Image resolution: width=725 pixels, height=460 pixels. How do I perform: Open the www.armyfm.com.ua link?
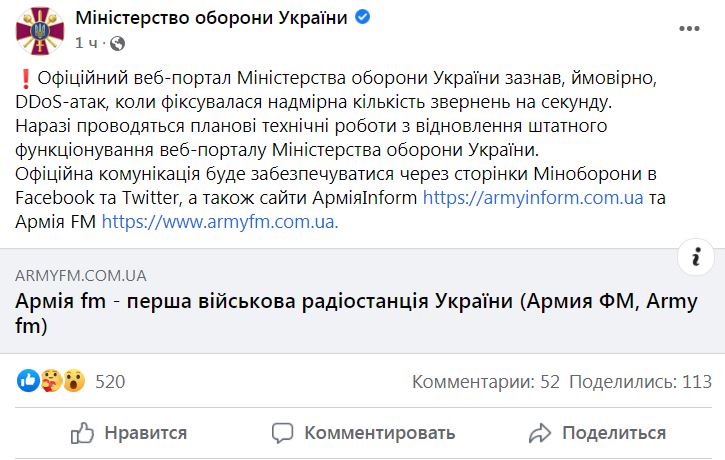click(220, 222)
